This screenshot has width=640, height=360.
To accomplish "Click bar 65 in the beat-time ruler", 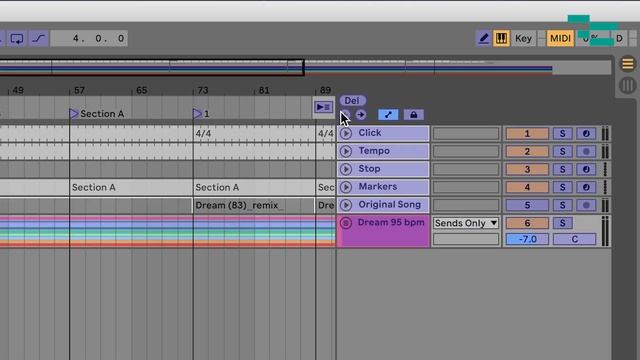I will click(142, 90).
